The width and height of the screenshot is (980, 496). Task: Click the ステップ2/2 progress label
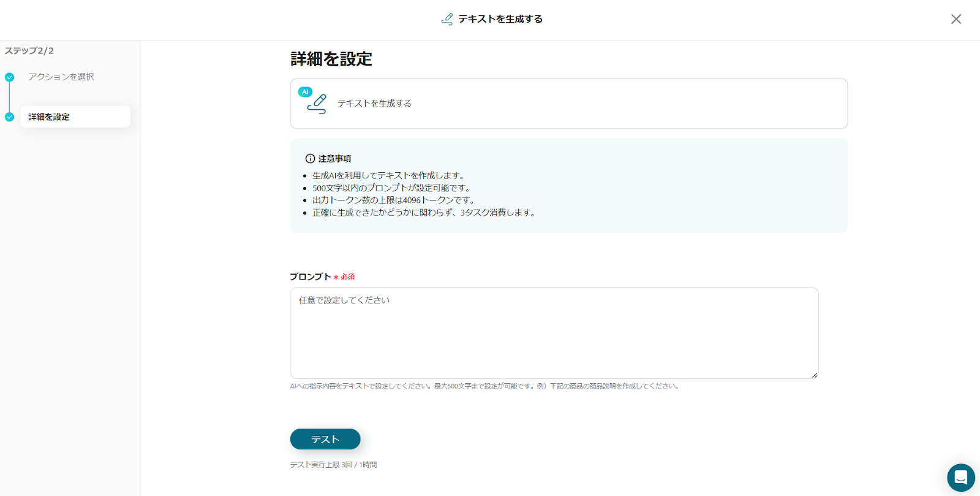[29, 51]
